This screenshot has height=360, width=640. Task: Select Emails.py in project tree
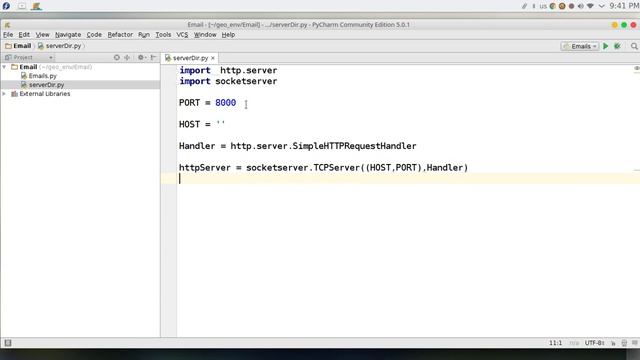(42, 76)
